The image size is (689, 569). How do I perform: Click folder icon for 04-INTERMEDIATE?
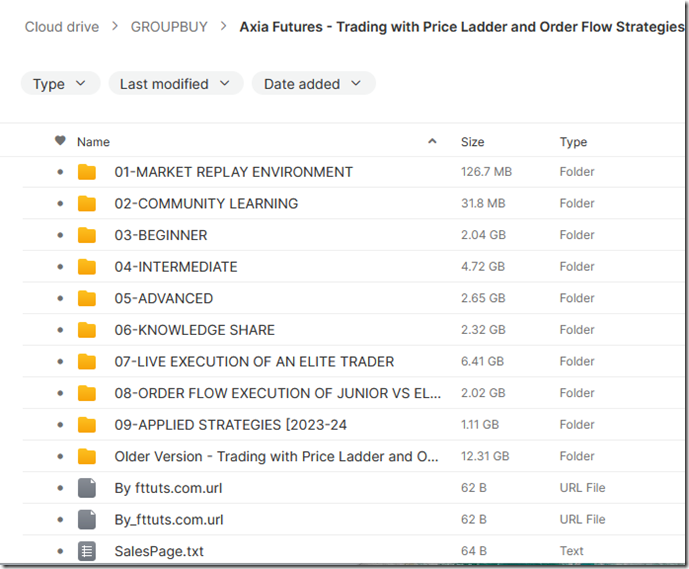[x=87, y=267]
